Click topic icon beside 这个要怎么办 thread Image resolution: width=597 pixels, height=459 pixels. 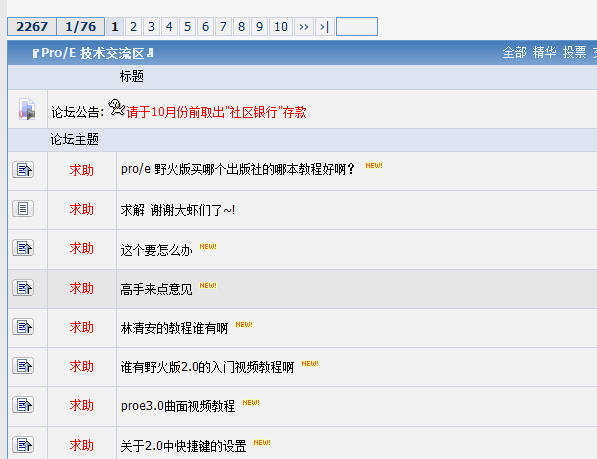tap(23, 248)
